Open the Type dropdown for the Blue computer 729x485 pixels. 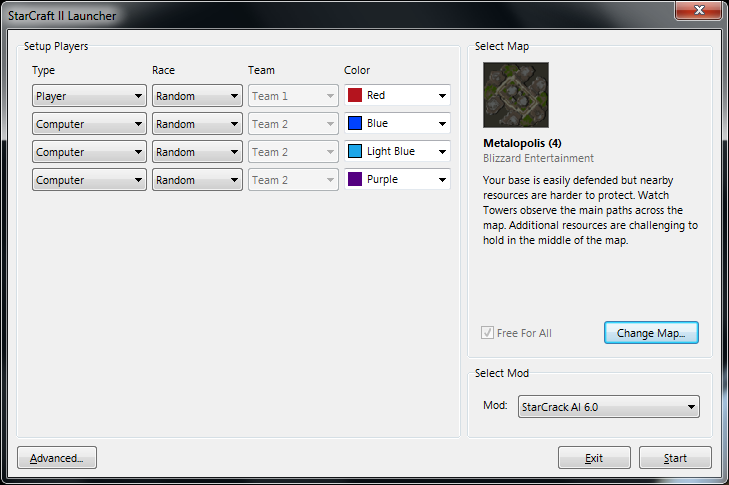tap(89, 124)
